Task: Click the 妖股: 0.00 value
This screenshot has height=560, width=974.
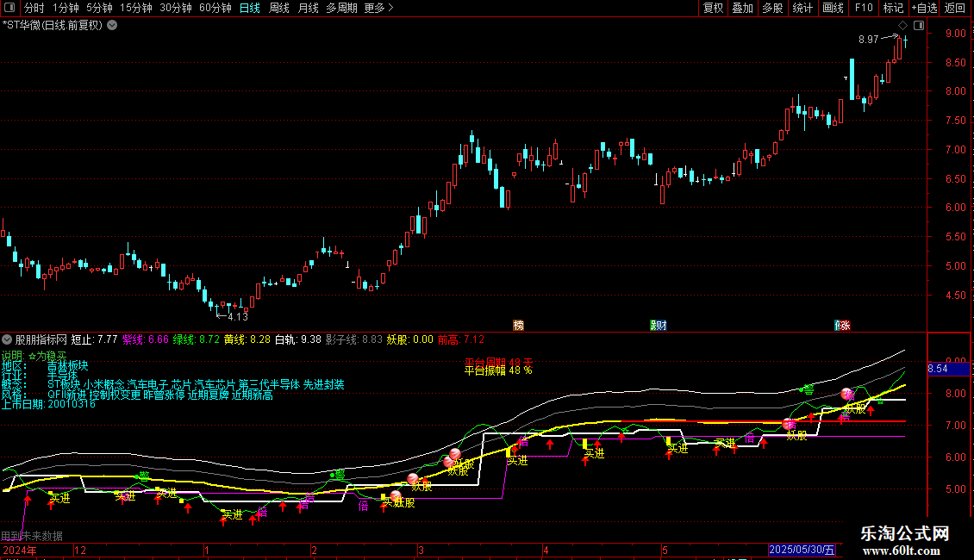Action: 410,339
